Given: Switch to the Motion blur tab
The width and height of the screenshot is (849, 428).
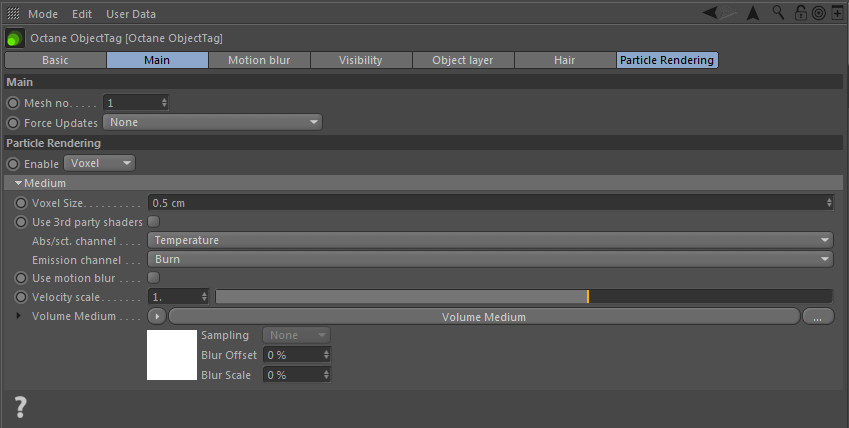Looking at the screenshot, I should 259,60.
